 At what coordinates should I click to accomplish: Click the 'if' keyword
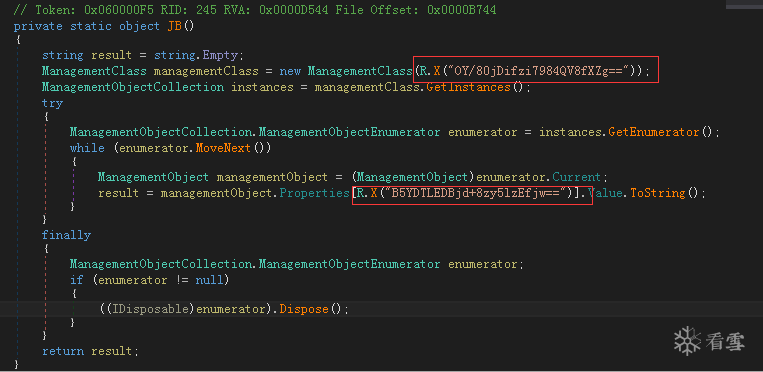click(76, 280)
